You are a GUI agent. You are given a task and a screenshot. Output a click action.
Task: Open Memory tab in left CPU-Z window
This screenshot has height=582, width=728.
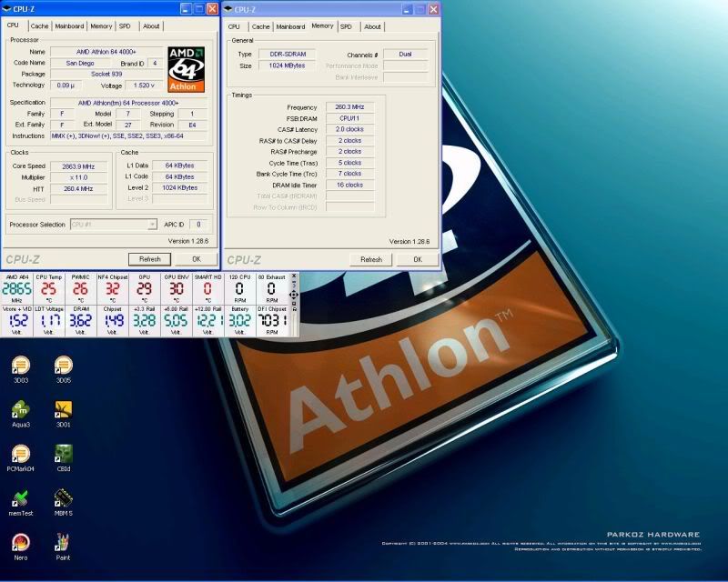(x=101, y=26)
